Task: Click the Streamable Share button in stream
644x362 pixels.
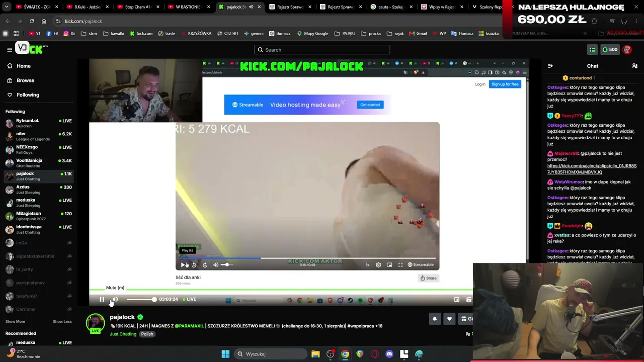Action: point(429,278)
